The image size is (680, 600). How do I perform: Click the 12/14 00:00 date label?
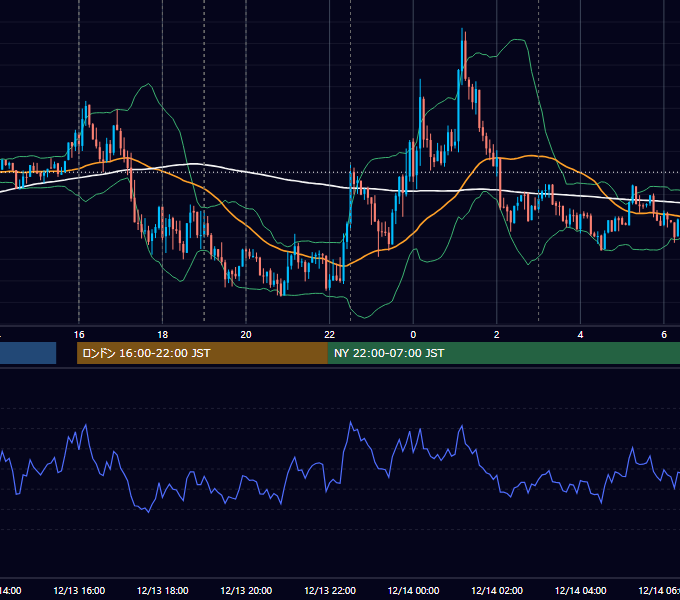[413, 590]
